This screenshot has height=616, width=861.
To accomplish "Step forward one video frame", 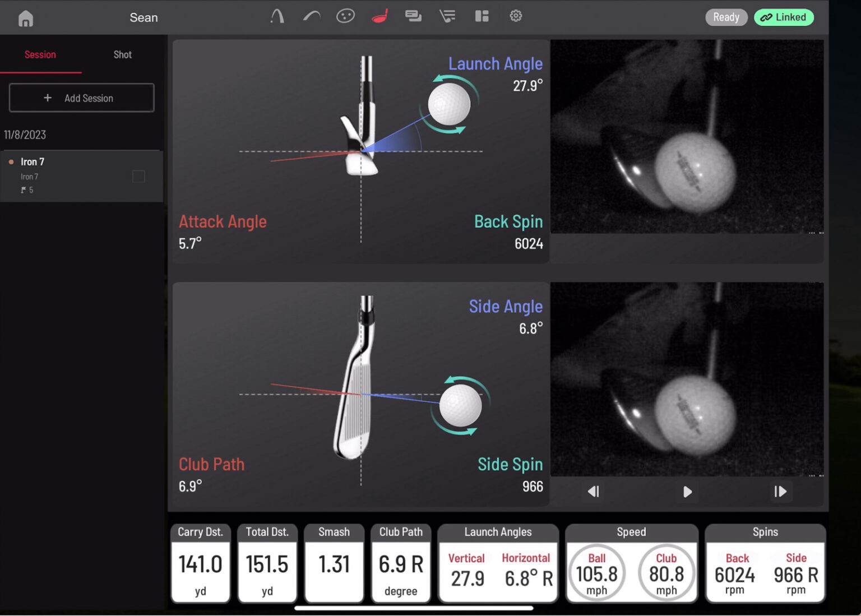I will click(x=781, y=492).
